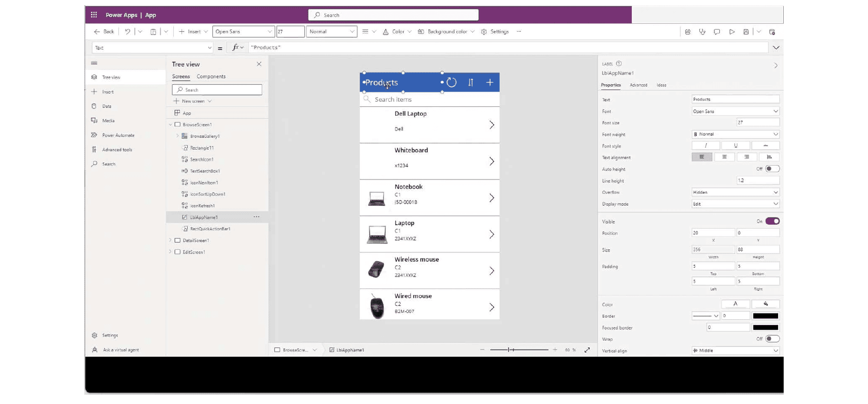The width and height of the screenshot is (868, 404).
Task: Open the Comments speech bubble icon
Action: 717,31
